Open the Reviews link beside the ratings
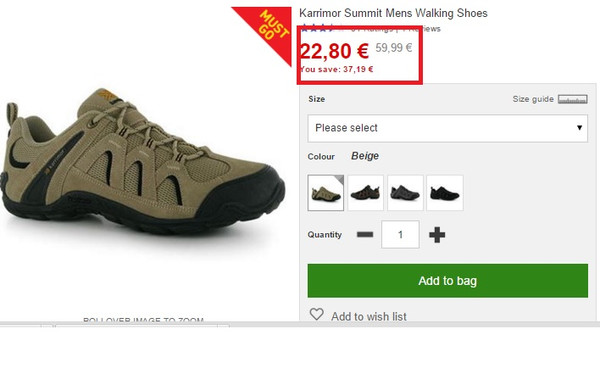The width and height of the screenshot is (600, 385). coord(422,29)
